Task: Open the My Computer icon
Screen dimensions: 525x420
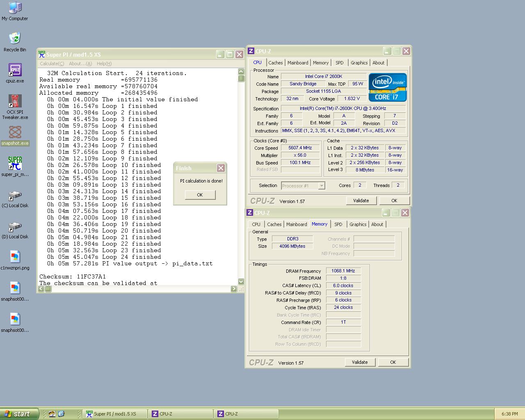Action: (15, 8)
